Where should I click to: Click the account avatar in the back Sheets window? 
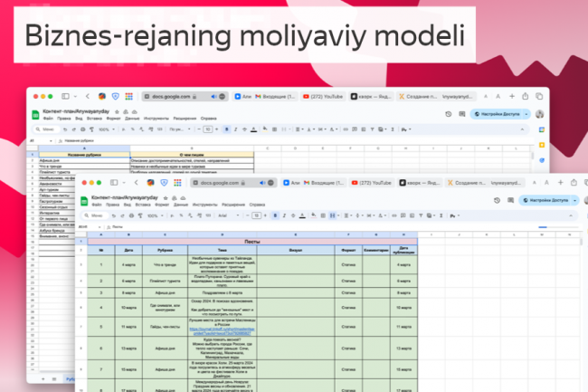click(540, 114)
